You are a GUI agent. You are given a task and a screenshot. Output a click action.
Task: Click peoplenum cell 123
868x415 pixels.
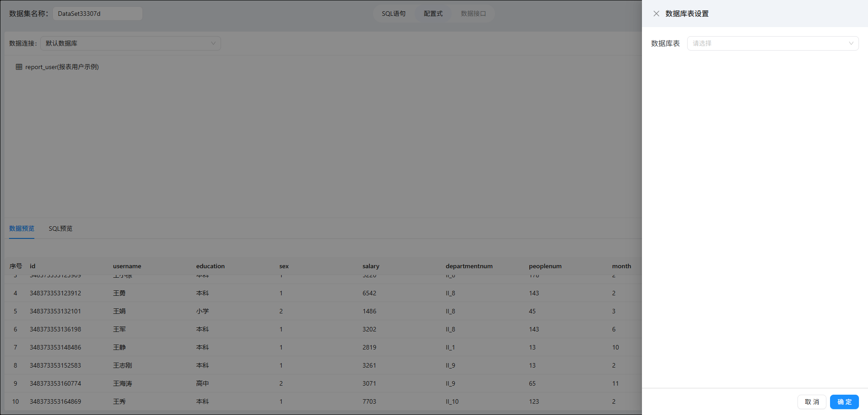point(534,401)
